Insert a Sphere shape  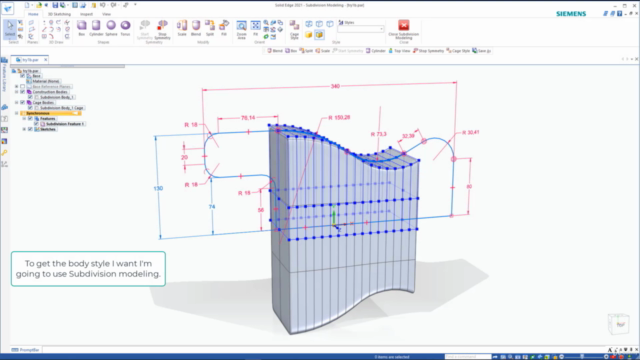point(111,28)
